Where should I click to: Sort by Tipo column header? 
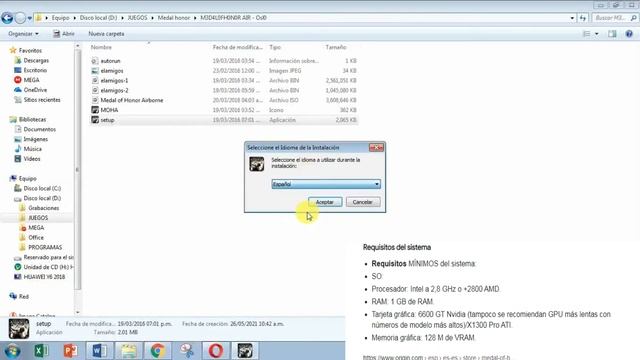tap(275, 47)
